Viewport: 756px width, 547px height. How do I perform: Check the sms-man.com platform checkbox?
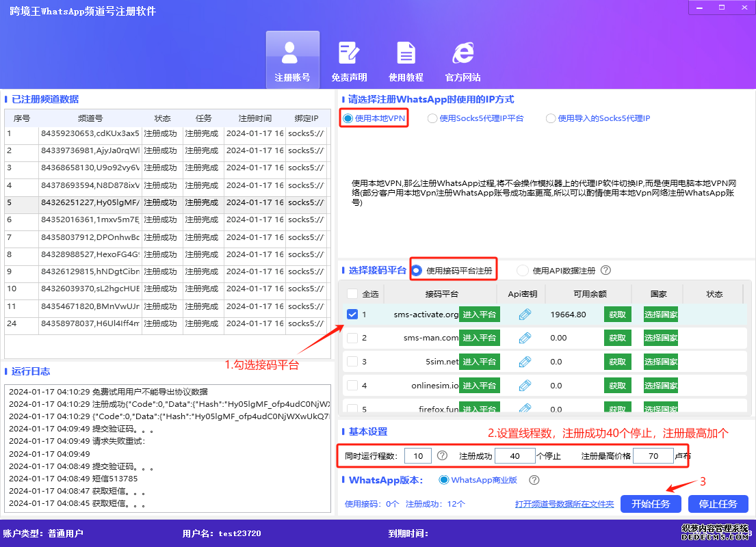[354, 338]
